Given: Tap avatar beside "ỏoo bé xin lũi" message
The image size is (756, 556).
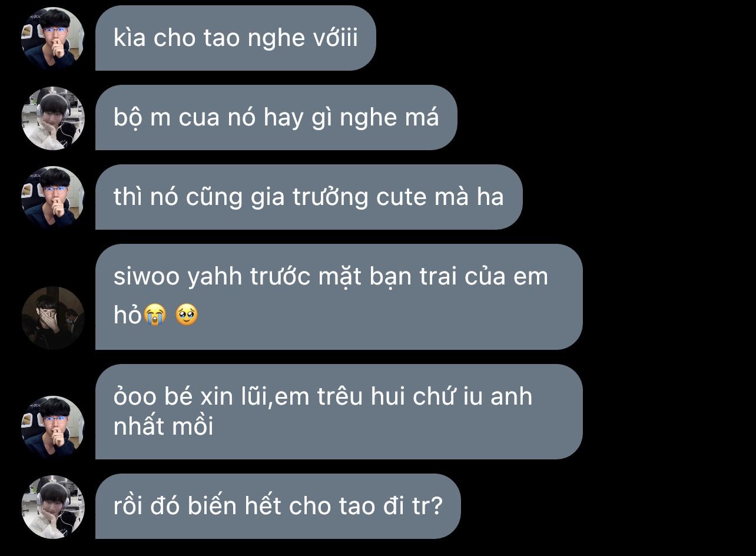Looking at the screenshot, I should click(53, 427).
